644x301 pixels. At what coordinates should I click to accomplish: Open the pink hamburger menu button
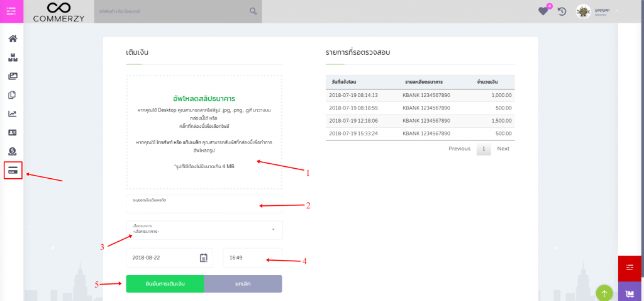[11, 11]
